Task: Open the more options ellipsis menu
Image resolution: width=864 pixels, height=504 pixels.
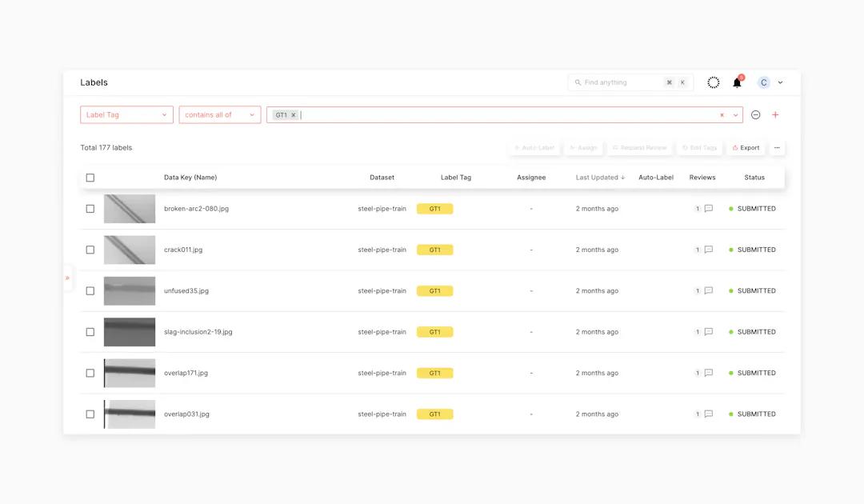Action: pos(777,147)
